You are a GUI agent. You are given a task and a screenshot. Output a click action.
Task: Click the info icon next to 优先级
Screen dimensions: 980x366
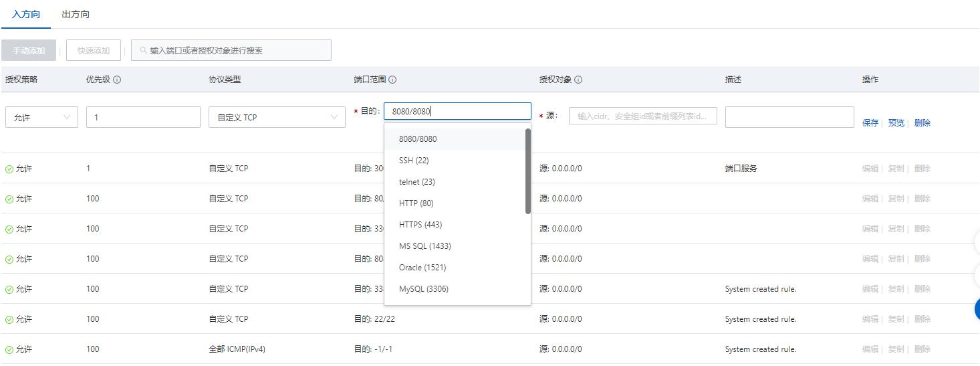pyautogui.click(x=117, y=80)
